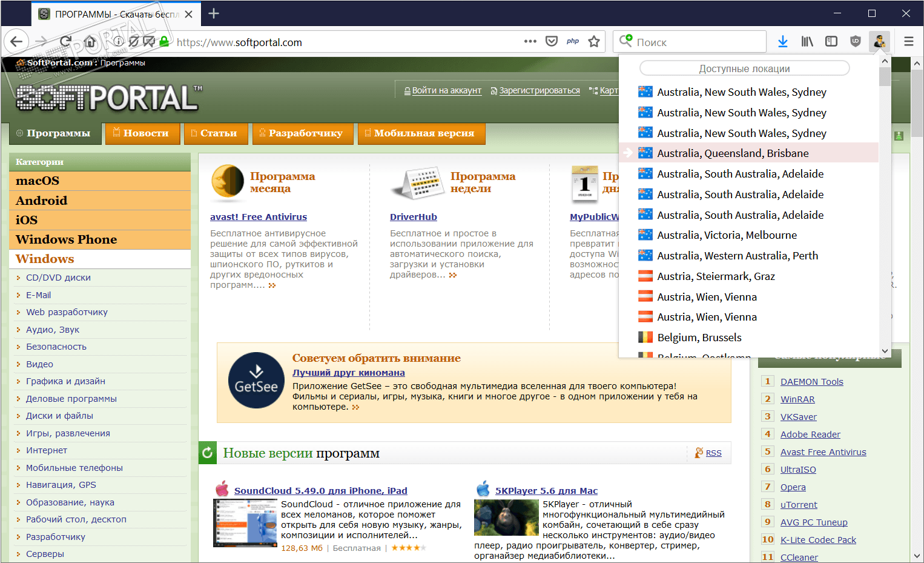Open the CD/DVD диски subcategory
924x563 pixels.
click(x=58, y=278)
